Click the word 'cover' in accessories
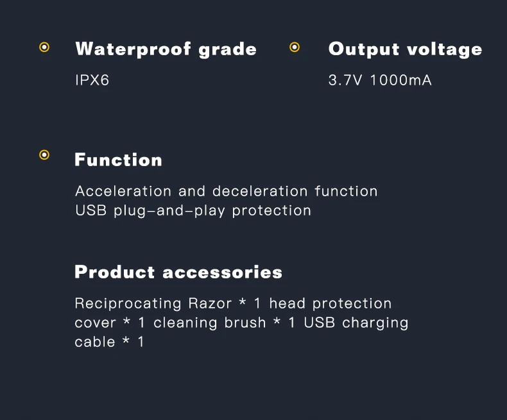This screenshot has height=420, width=507. (95, 323)
